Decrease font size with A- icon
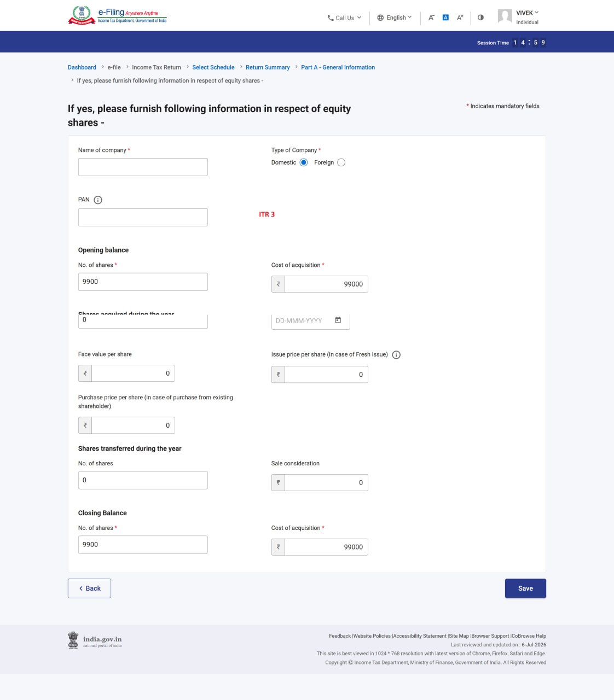614x700 pixels. coord(431,17)
